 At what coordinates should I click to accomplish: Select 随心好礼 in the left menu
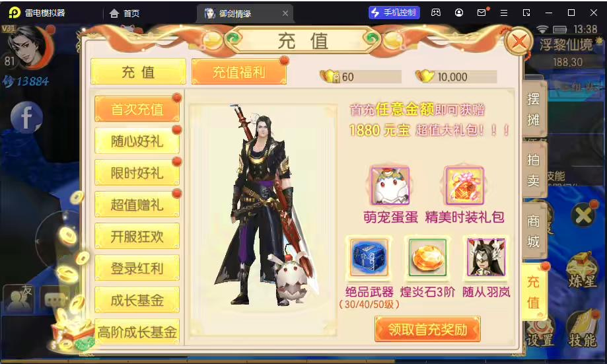(137, 141)
